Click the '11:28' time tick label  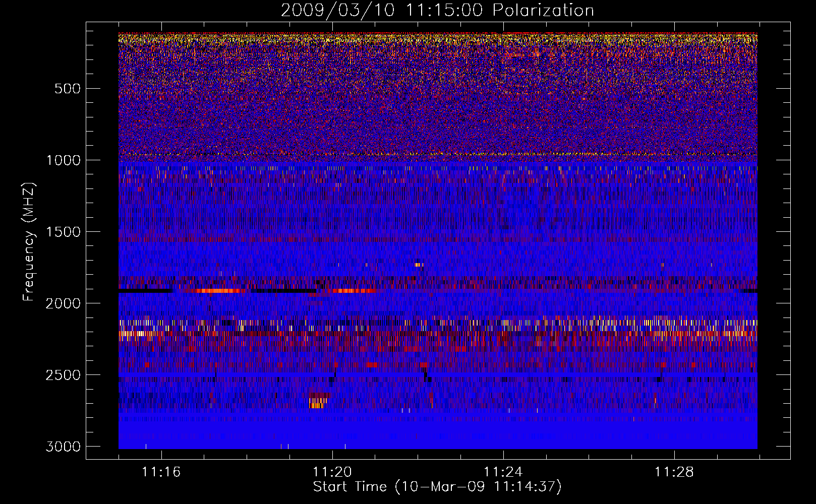(674, 472)
